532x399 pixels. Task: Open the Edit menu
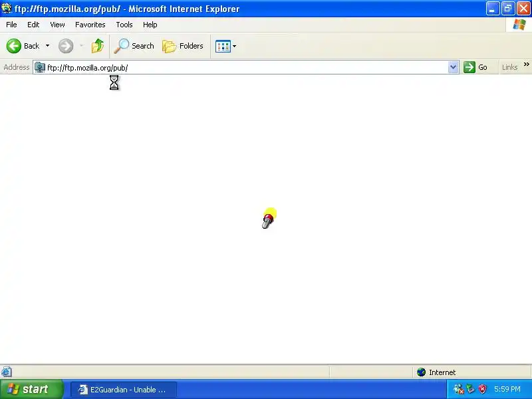33,25
